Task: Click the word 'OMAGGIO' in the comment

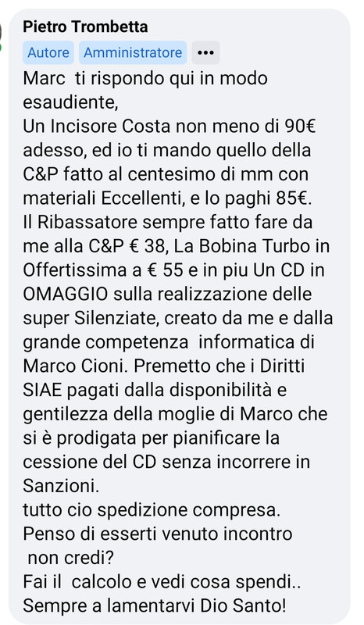Action: (66, 295)
